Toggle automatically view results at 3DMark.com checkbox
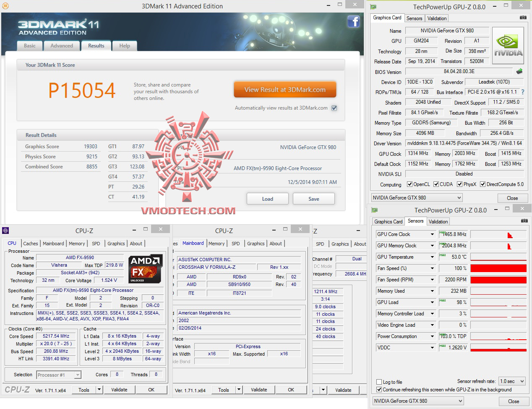Image resolution: width=532 pixels, height=409 pixels. (x=334, y=108)
